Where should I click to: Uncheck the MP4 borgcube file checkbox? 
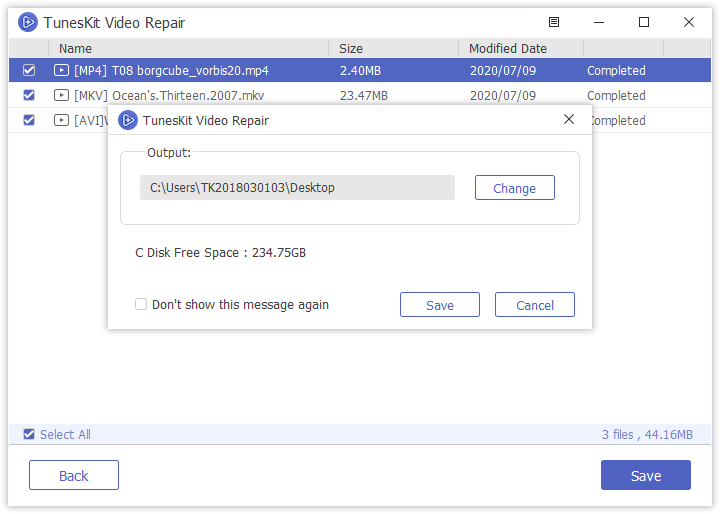pyautogui.click(x=29, y=70)
